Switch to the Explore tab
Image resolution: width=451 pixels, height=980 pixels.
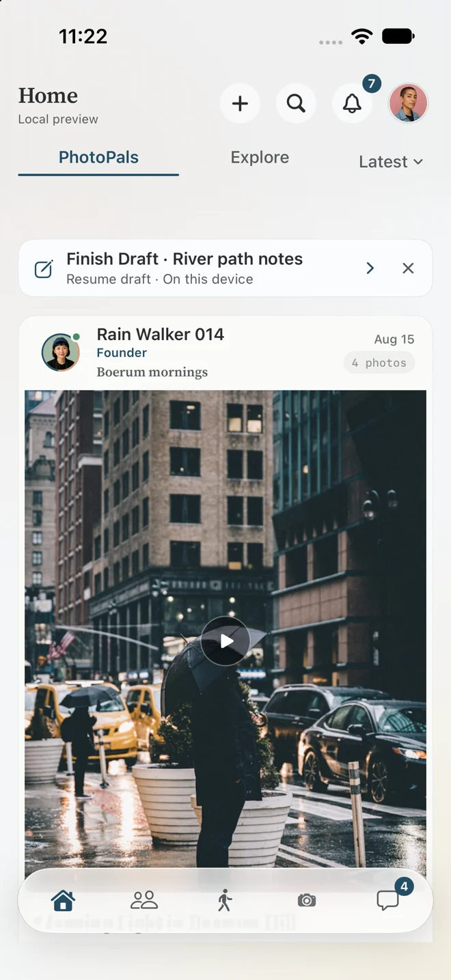click(x=260, y=158)
